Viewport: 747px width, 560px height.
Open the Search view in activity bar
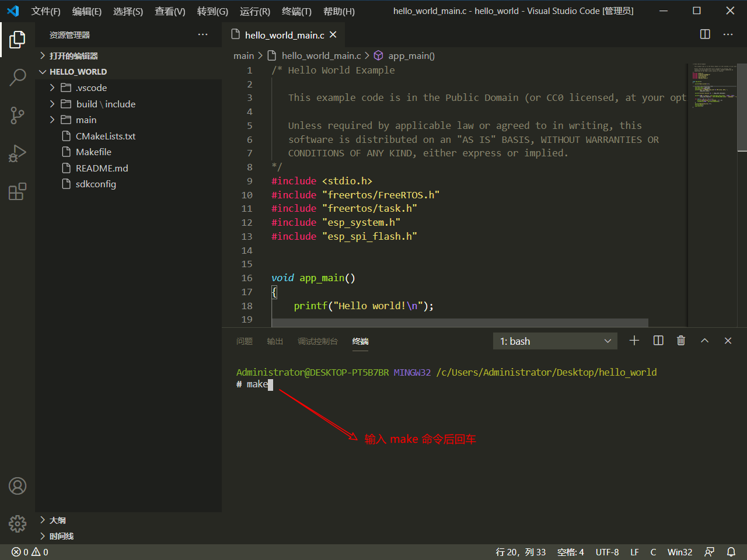[x=18, y=78]
